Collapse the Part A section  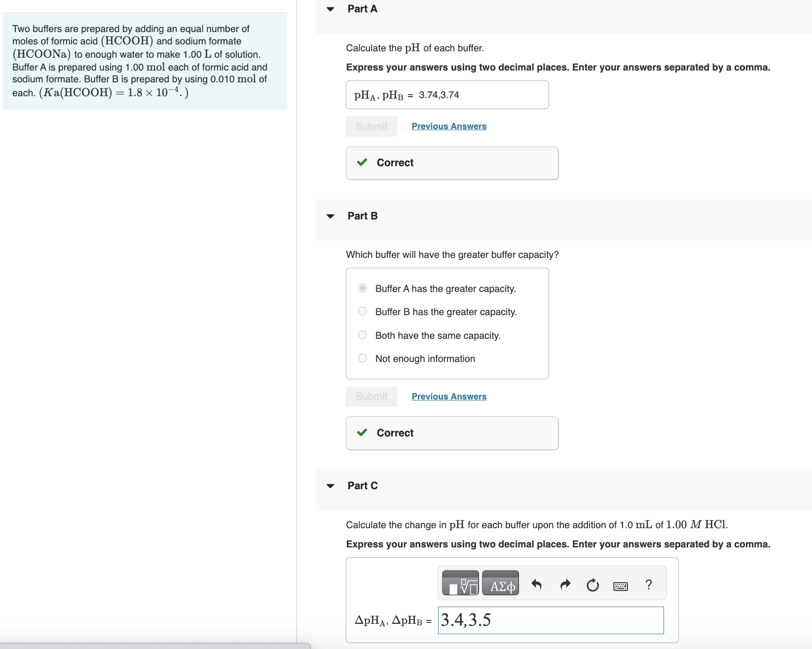[330, 9]
